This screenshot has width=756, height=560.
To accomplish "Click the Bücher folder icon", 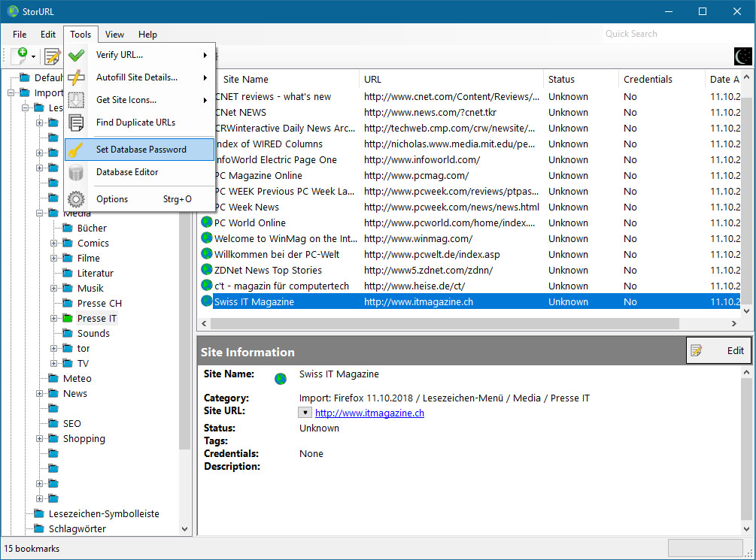I will pos(68,228).
